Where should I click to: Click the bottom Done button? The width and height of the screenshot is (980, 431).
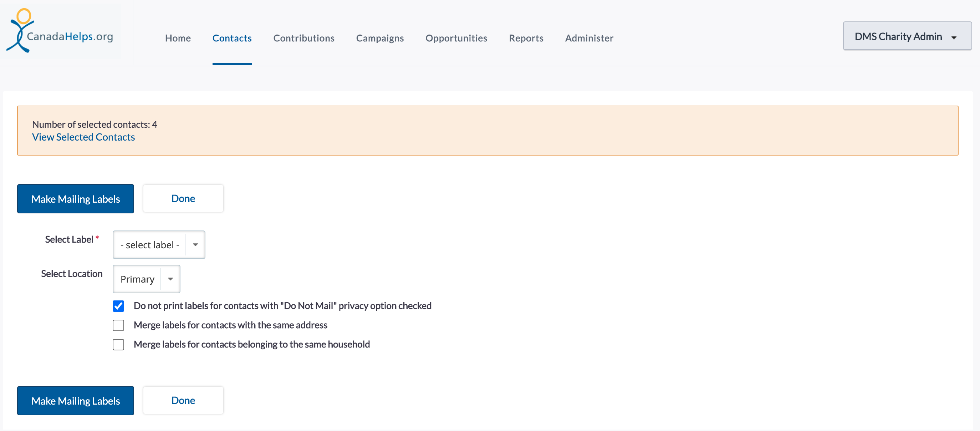point(183,400)
